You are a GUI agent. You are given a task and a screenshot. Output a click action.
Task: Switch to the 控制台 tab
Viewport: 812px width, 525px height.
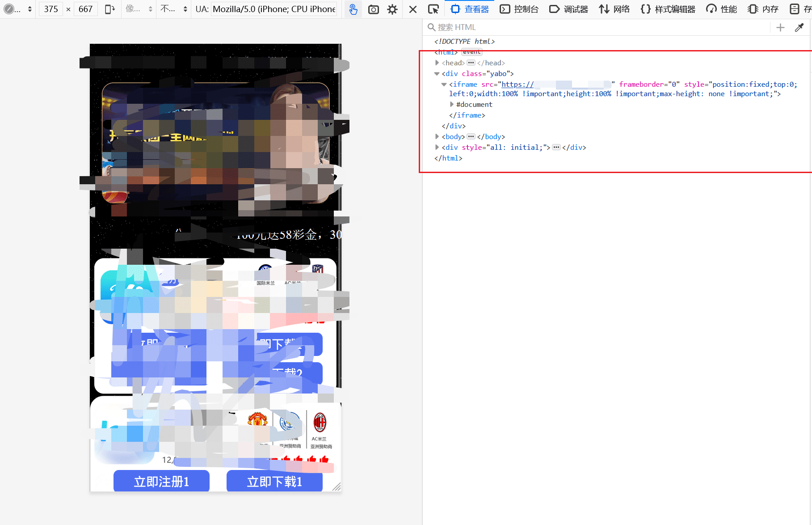(519, 9)
